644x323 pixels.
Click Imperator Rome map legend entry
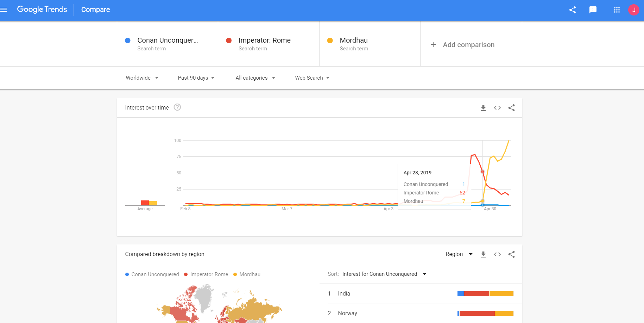click(206, 274)
